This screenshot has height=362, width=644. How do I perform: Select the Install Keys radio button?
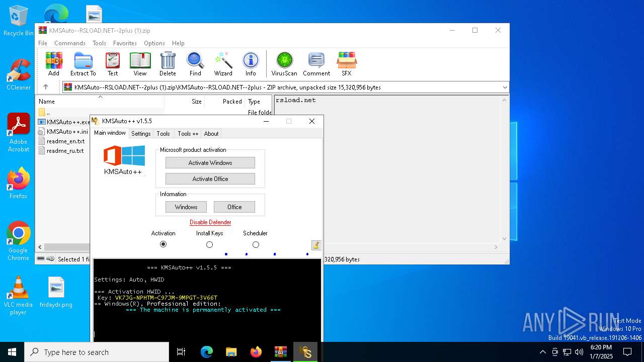click(209, 244)
